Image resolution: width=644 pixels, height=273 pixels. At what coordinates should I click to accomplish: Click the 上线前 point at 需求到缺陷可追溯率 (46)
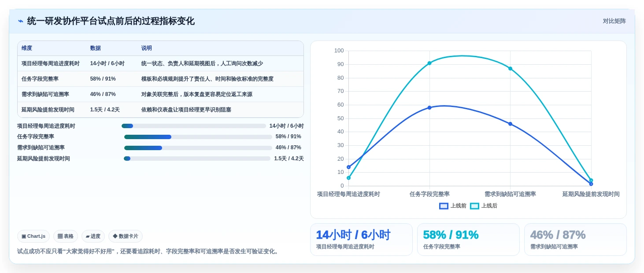510,124
